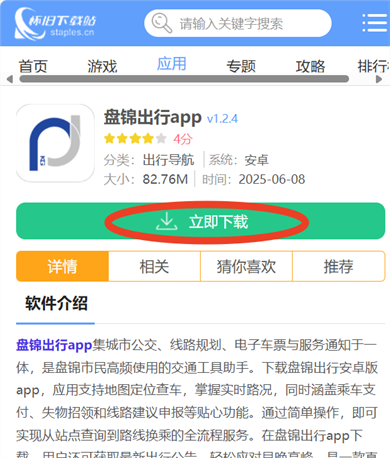
Task: Click the magnifier search icon
Action: point(162,23)
